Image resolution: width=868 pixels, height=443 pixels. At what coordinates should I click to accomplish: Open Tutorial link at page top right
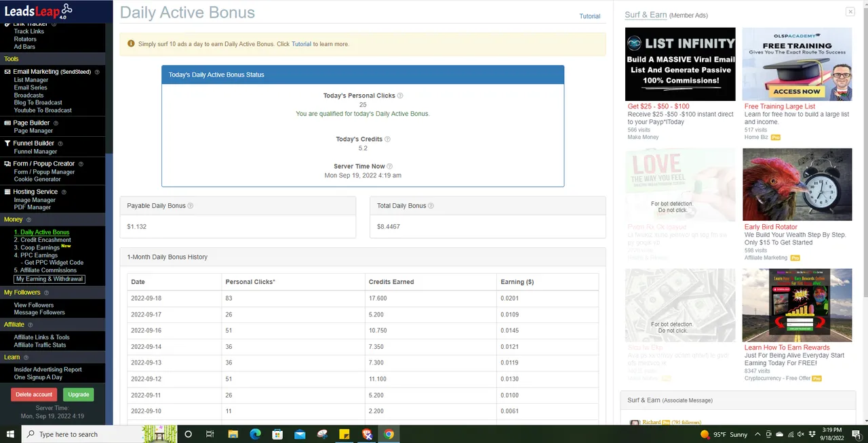click(589, 16)
